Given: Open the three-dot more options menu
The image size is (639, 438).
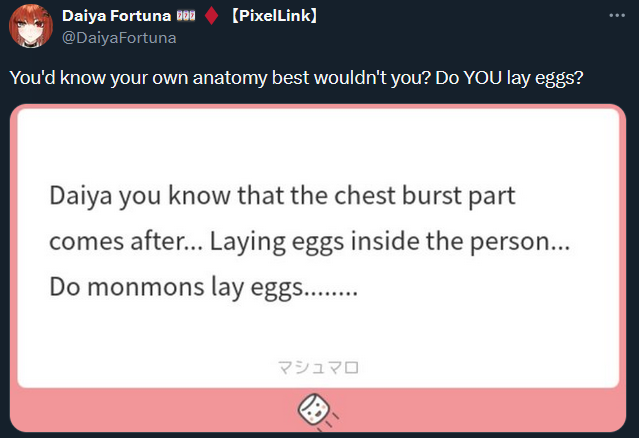Looking at the screenshot, I should click(x=617, y=15).
